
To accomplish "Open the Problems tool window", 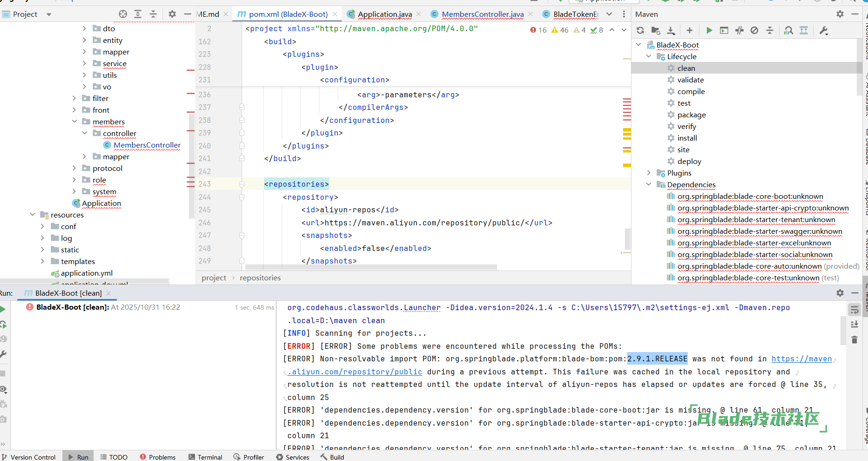I will pos(158,457).
